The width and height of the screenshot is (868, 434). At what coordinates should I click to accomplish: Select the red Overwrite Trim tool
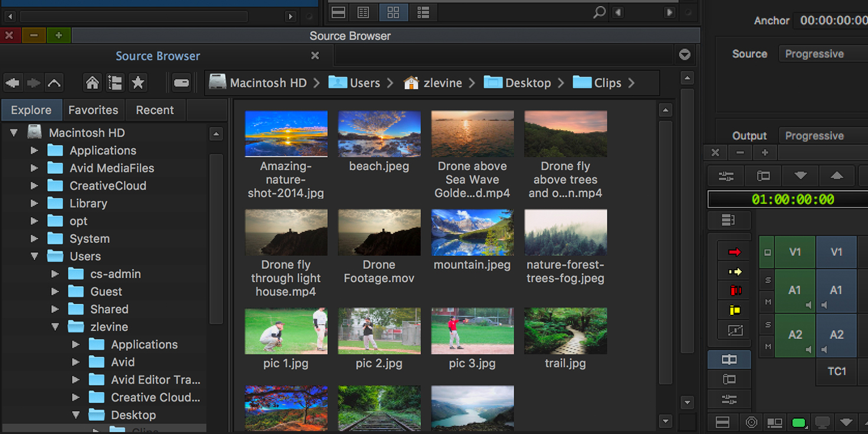735,291
